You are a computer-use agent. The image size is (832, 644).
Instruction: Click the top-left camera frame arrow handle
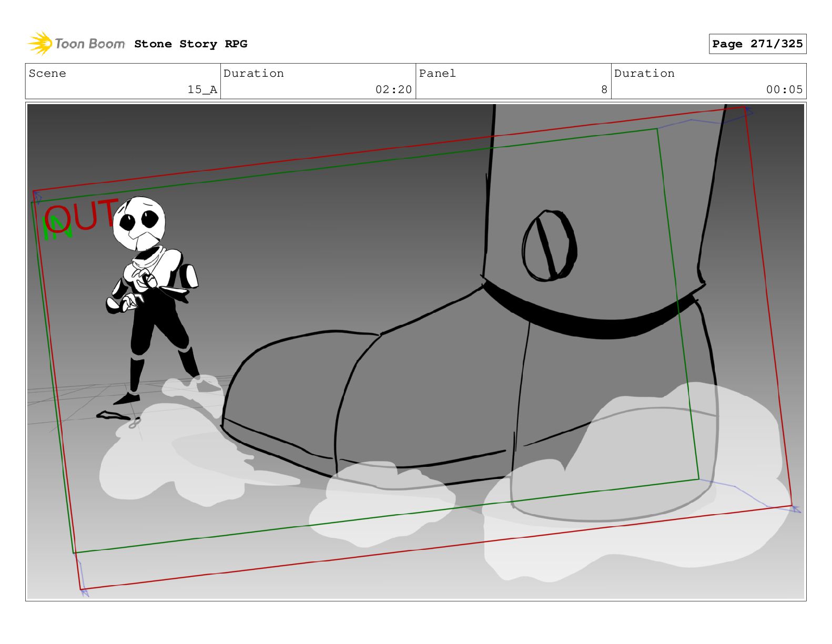pos(37,198)
